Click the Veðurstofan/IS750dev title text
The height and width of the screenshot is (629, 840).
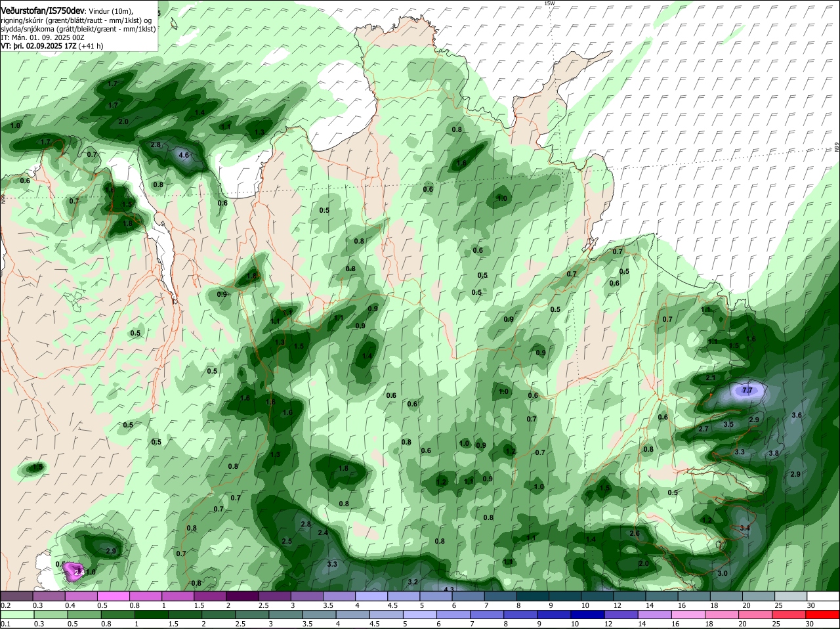(x=43, y=11)
